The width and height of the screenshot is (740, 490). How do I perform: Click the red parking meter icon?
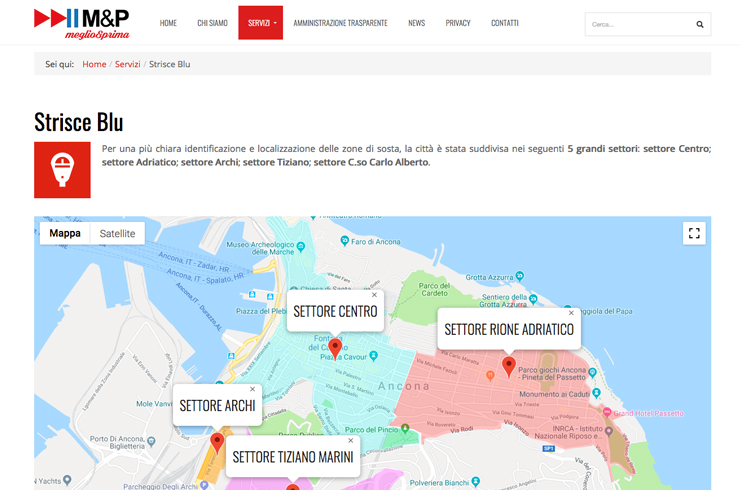point(62,170)
